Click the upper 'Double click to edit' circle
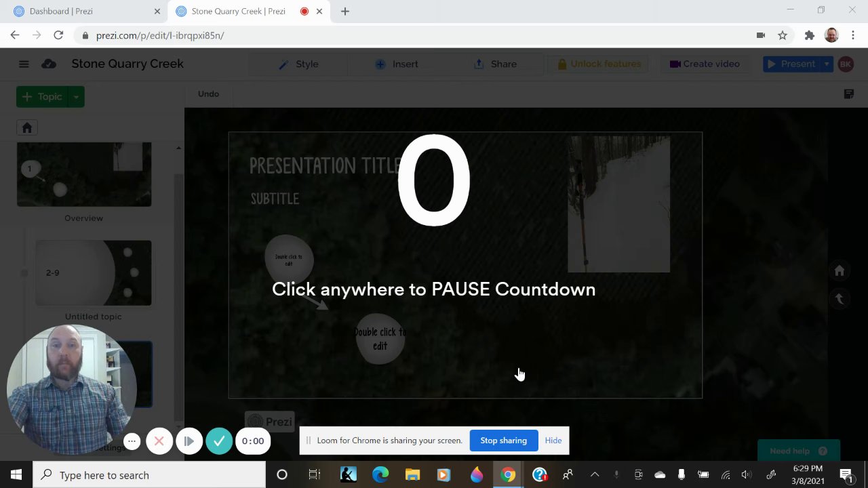Screen dimensions: 868x488 [289, 258]
